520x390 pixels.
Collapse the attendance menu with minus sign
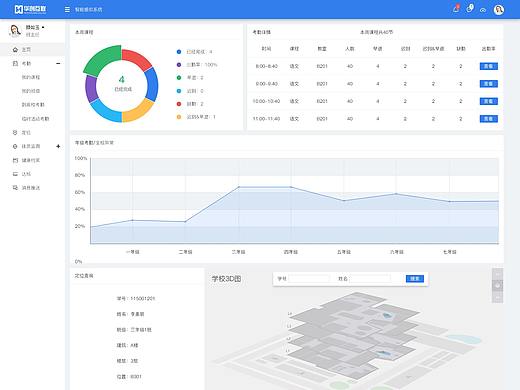pyautogui.click(x=58, y=63)
